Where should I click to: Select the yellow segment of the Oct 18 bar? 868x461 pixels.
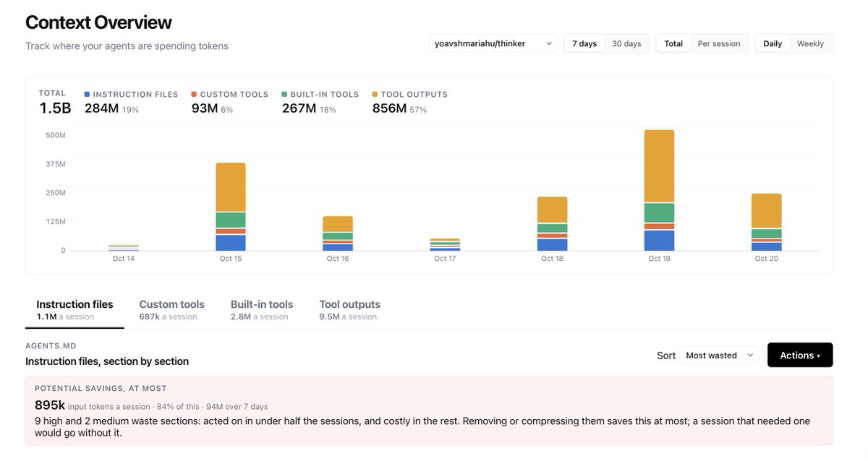552,210
